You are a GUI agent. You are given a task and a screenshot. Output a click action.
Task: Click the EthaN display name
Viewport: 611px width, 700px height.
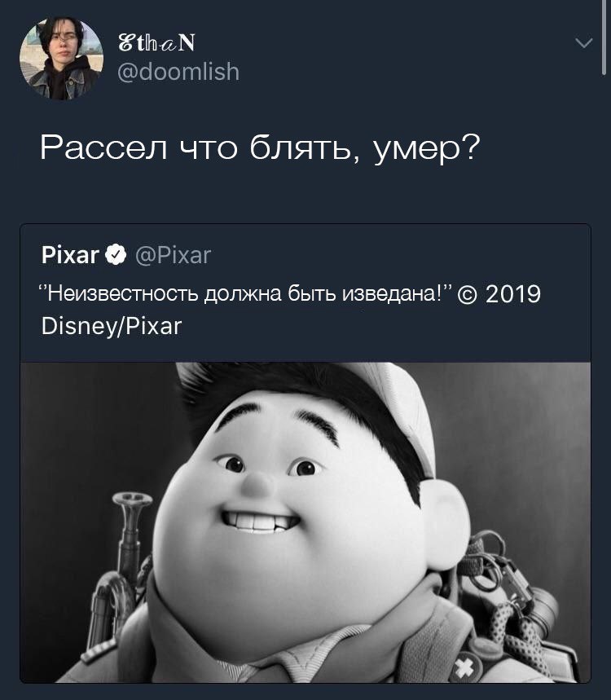(156, 43)
